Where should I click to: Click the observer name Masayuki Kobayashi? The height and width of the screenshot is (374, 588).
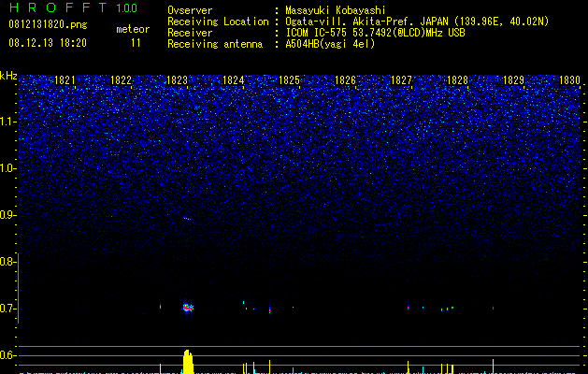point(336,10)
